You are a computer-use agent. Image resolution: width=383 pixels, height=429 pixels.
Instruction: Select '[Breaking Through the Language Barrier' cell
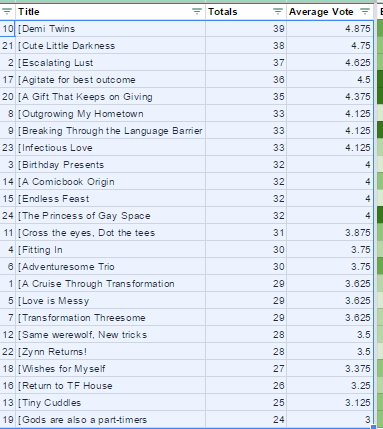point(111,131)
